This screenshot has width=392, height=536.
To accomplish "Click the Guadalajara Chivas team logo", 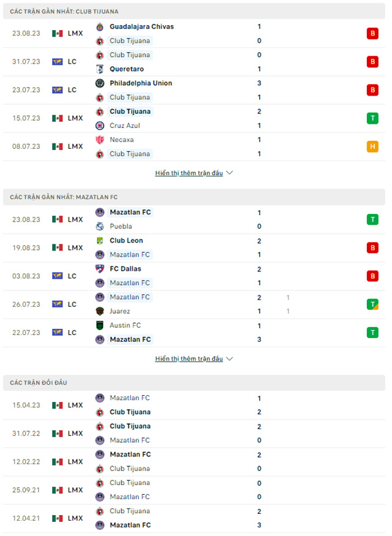I will pos(100,27).
